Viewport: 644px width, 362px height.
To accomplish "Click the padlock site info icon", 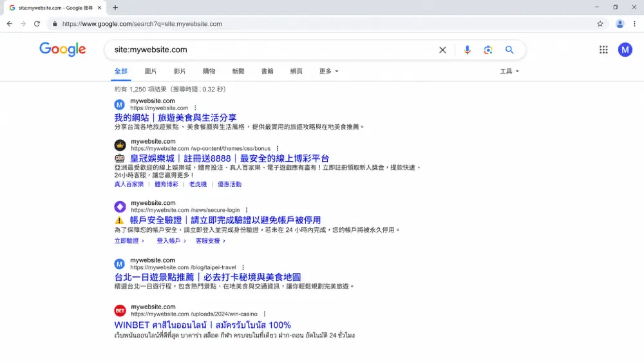I will click(x=55, y=24).
